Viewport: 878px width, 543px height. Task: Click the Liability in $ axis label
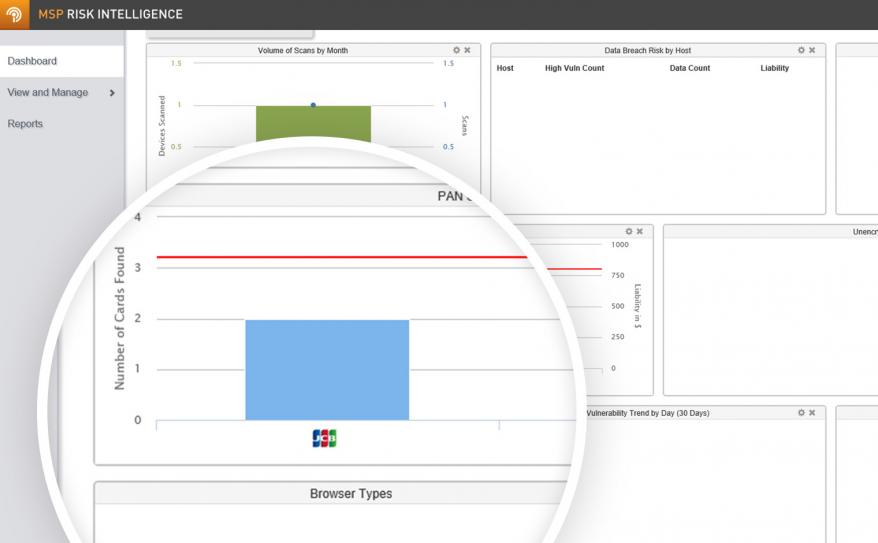coord(637,306)
